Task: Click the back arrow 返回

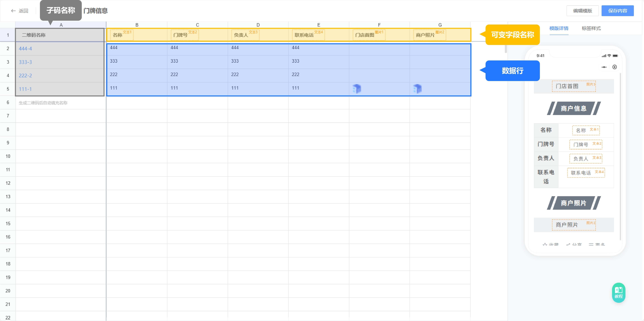Action: point(19,11)
